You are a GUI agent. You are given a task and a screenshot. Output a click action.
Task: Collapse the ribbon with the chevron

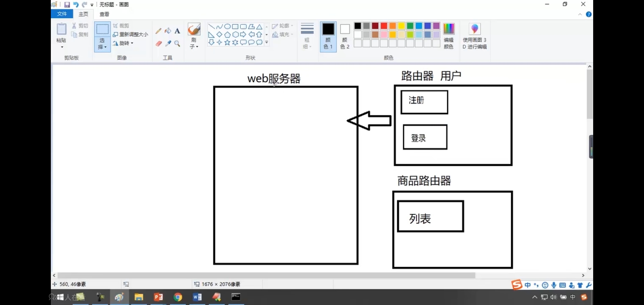(580, 14)
